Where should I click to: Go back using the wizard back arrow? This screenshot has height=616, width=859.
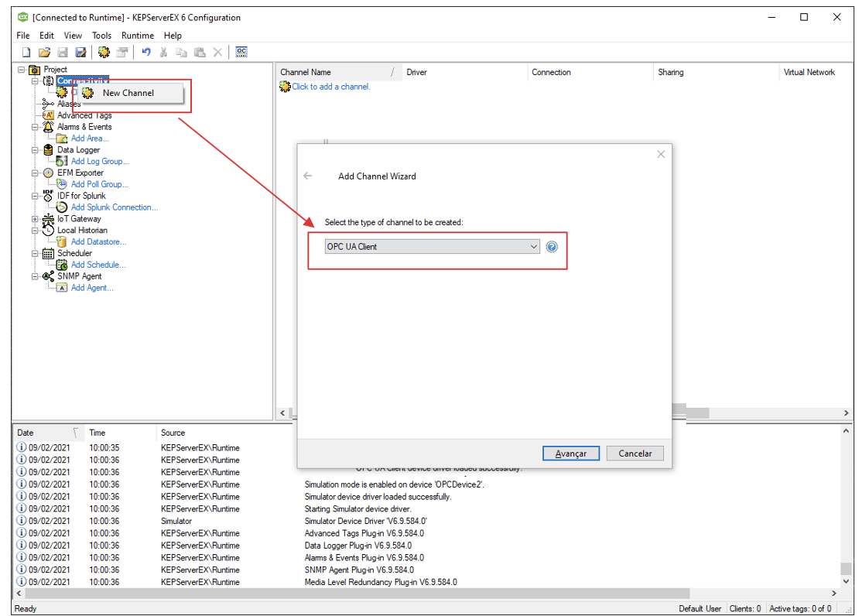pos(308,176)
